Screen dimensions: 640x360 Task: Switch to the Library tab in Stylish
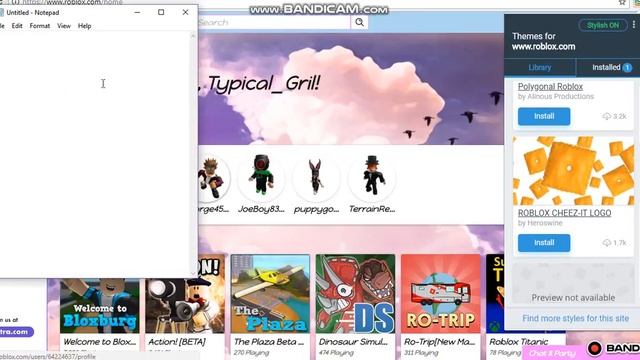[x=540, y=68]
